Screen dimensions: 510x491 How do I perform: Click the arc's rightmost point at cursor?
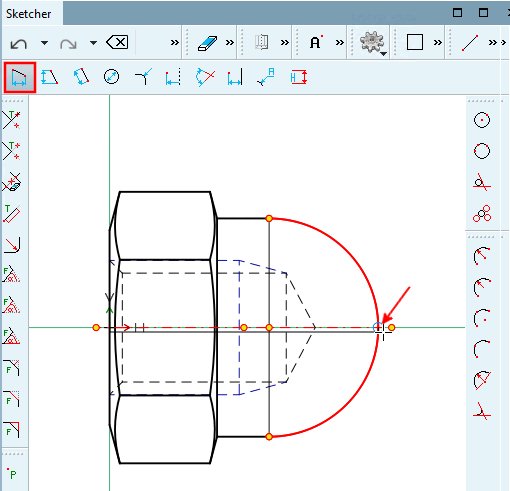pyautogui.click(x=378, y=328)
